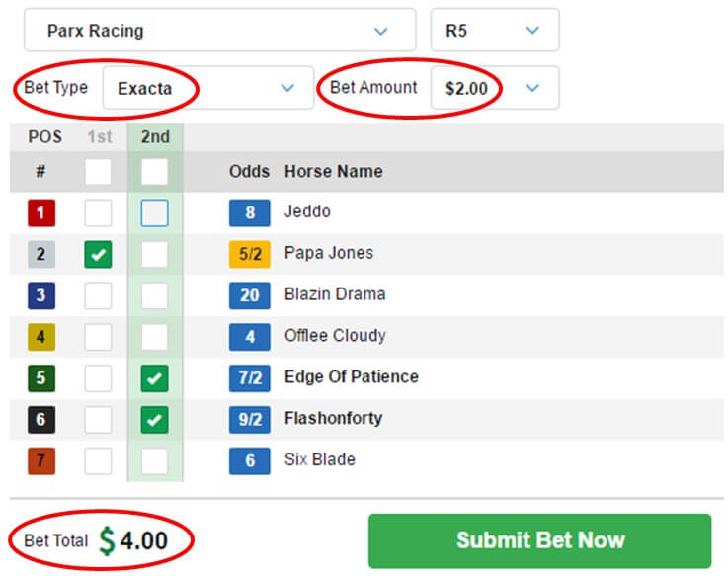This screenshot has height=576, width=728.
Task: Click the 20 odds badge for Blazin Drama
Action: point(250,295)
